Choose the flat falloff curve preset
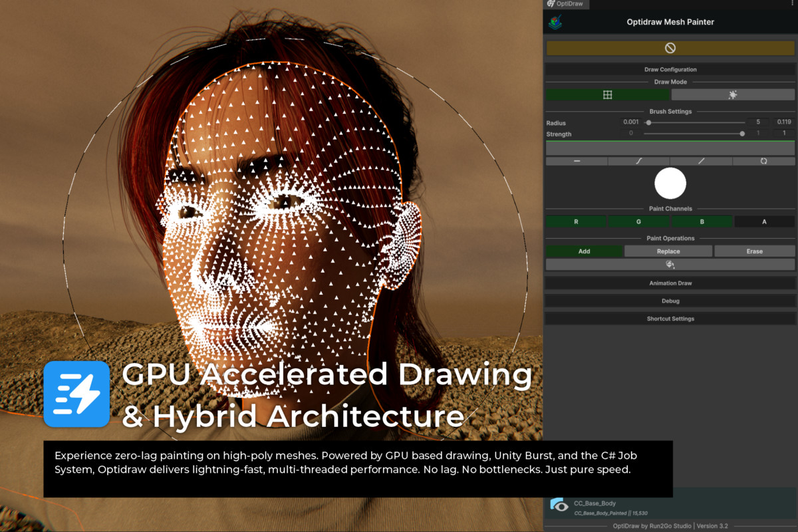Viewport: 798px width, 532px height. [577, 161]
